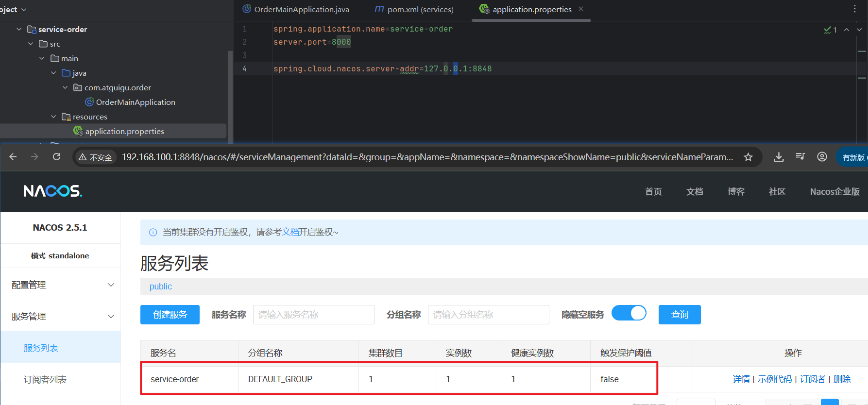Click the browser address bar URL

tap(427, 157)
